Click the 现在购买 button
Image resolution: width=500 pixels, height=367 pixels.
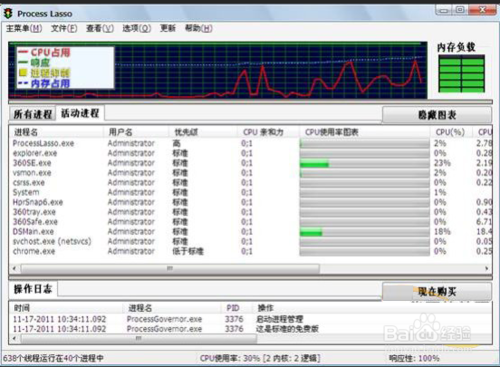[x=437, y=292]
